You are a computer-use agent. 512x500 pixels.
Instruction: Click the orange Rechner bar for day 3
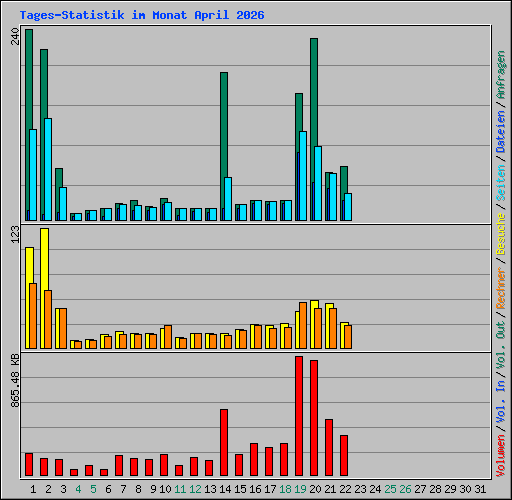tap(63, 328)
